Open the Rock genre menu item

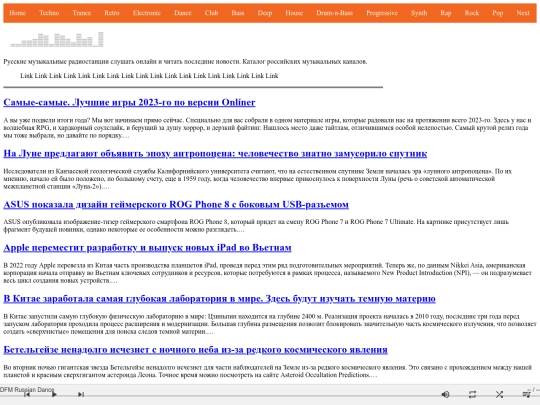tap(472, 13)
